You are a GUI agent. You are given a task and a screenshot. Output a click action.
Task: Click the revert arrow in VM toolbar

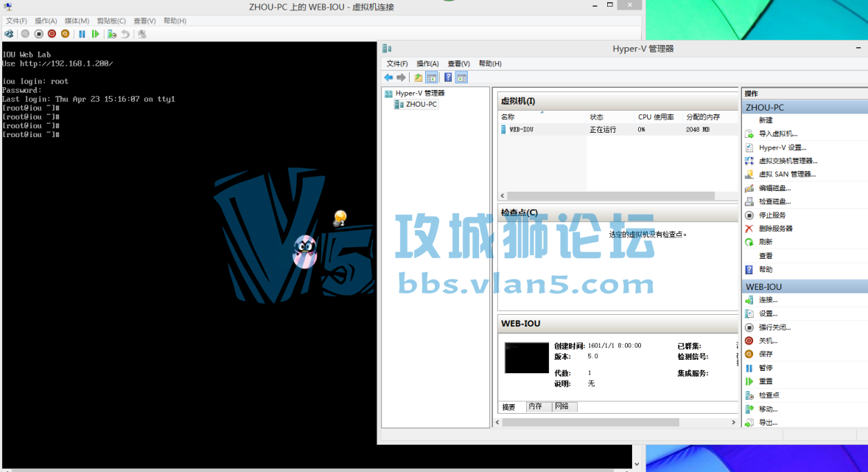[x=126, y=34]
